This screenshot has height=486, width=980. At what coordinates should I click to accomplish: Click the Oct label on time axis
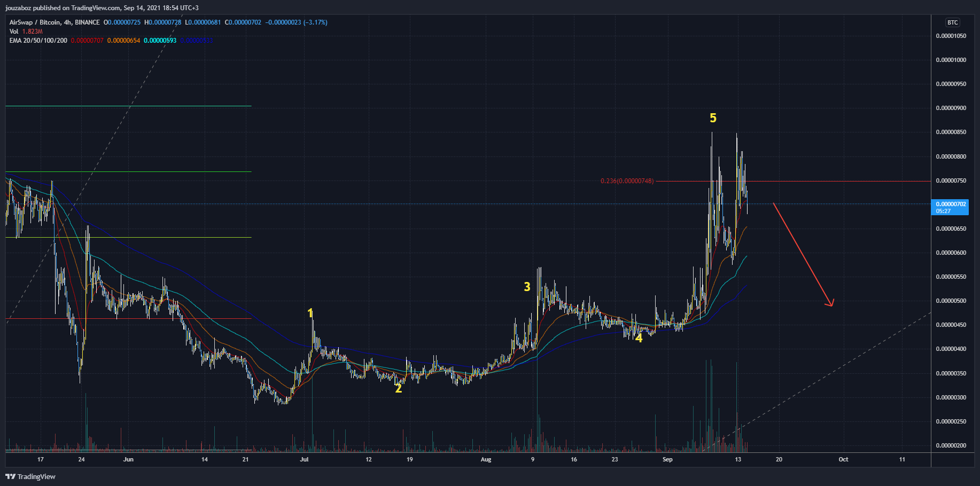(843, 459)
